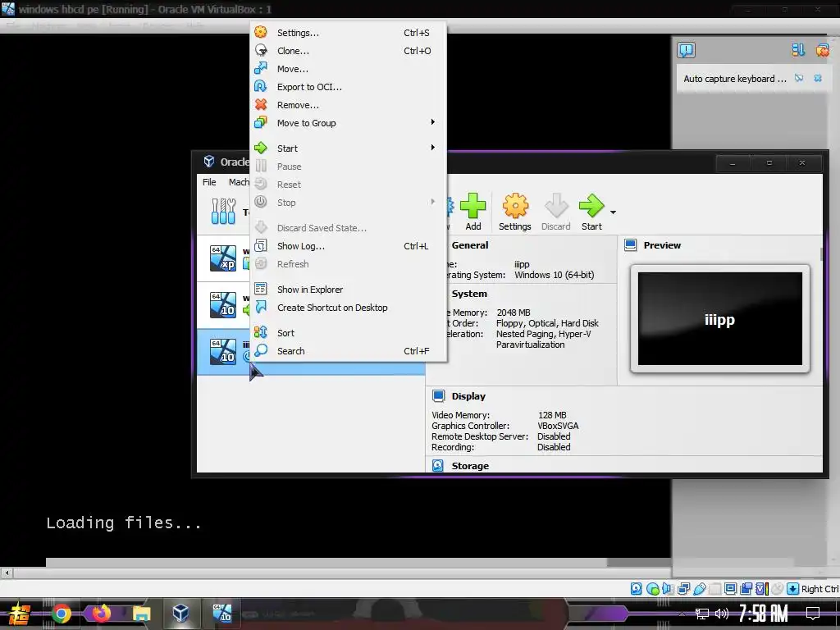
Task: Click the Tools icon in the Manager sidebar
Action: pyautogui.click(x=223, y=211)
